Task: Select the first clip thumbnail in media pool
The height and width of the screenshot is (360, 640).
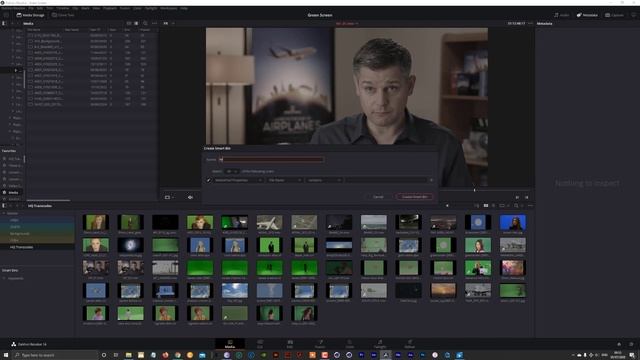Action: pyautogui.click(x=96, y=223)
